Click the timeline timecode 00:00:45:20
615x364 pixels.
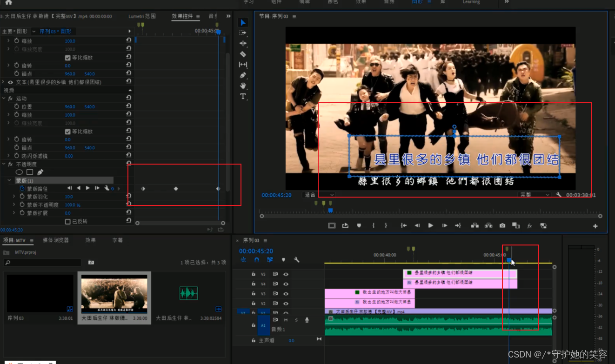[x=256, y=251]
